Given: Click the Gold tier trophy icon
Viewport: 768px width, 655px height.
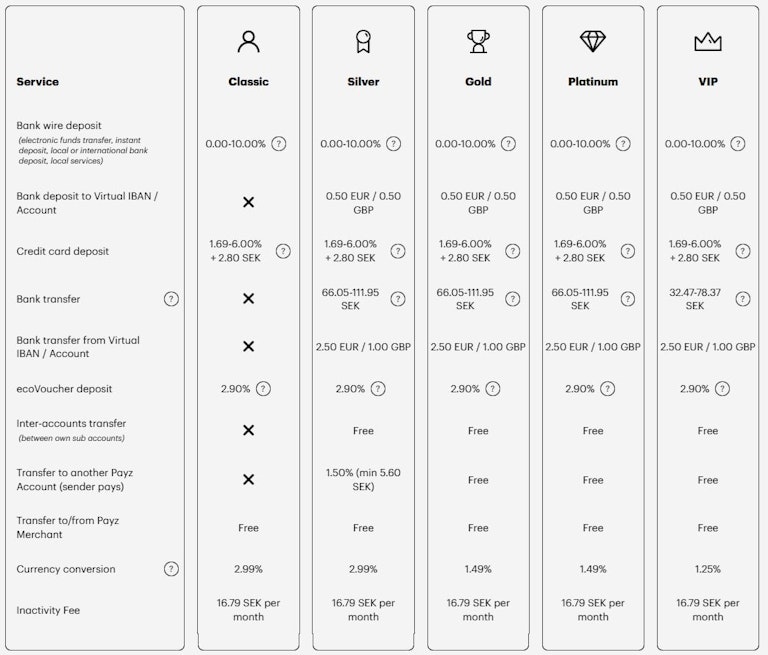Looking at the screenshot, I should point(478,42).
